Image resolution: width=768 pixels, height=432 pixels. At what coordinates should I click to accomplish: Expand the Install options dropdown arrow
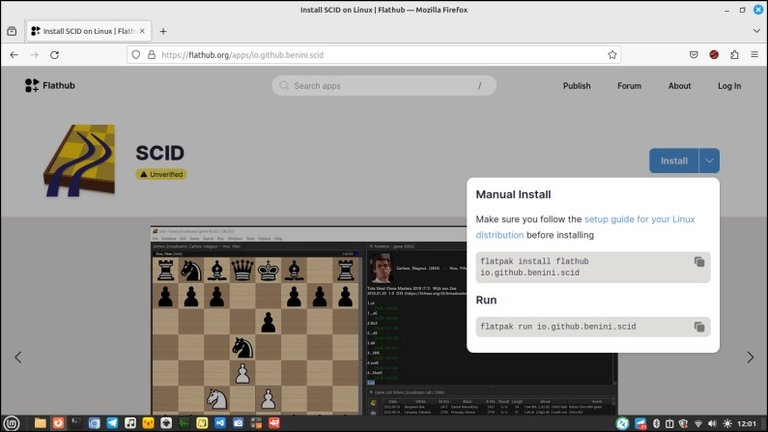pyautogui.click(x=709, y=161)
